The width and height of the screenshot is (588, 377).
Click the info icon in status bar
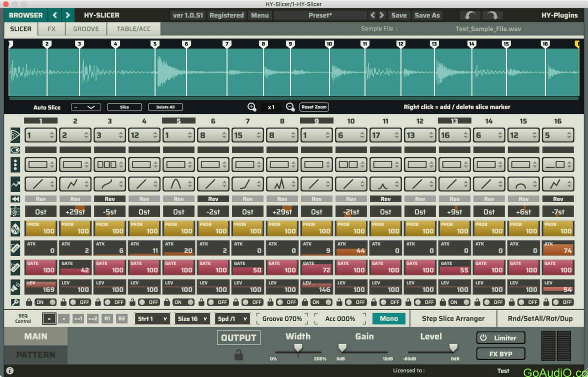point(9,370)
